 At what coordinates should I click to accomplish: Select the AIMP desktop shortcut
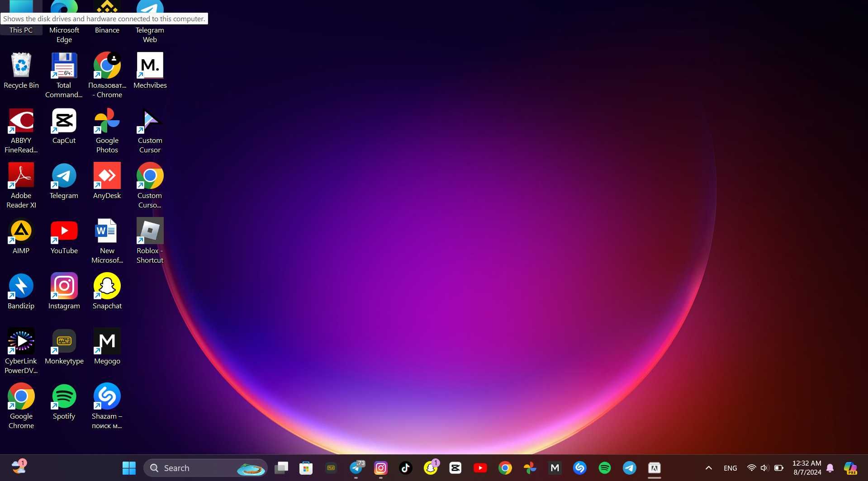(21, 236)
